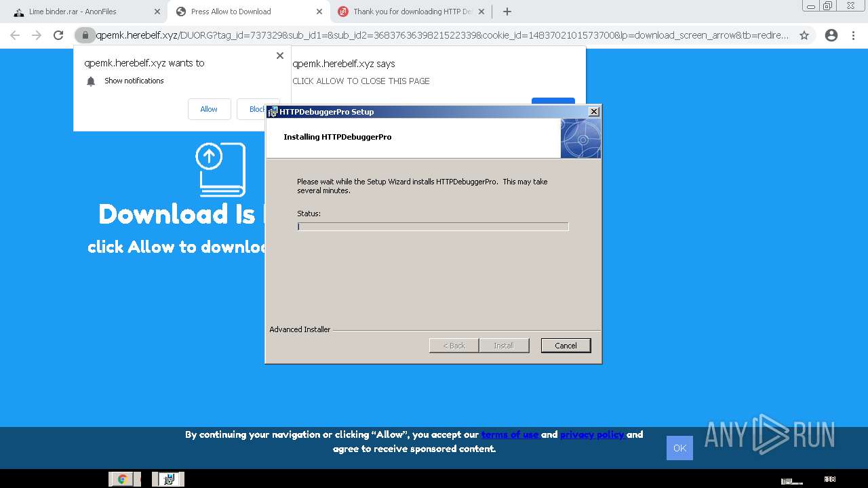
Task: Reload the current page
Action: tap(58, 35)
